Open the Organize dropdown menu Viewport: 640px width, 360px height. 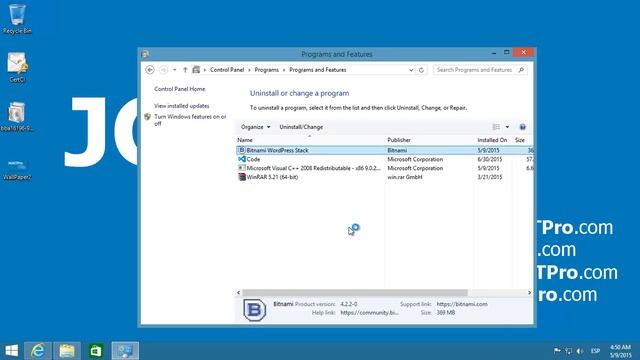click(255, 127)
